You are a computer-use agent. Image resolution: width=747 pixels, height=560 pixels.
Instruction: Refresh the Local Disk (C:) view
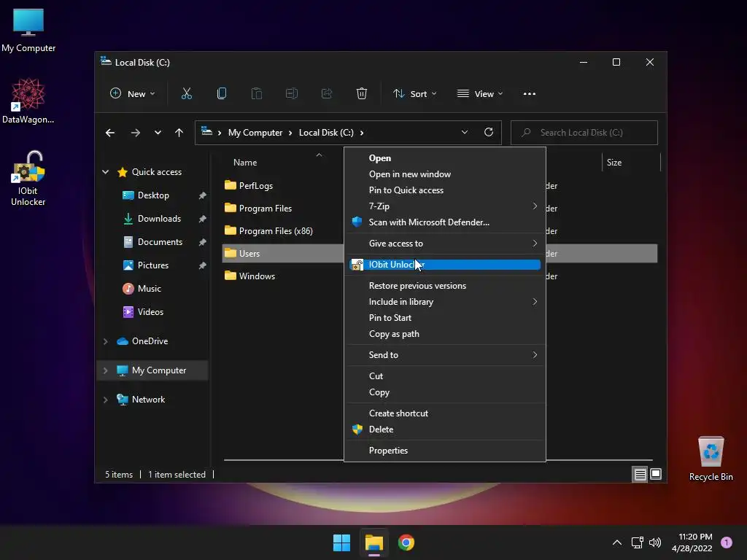(488, 133)
